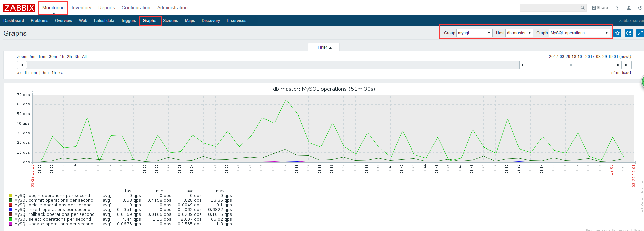Open the Monitoring menu

[53, 8]
